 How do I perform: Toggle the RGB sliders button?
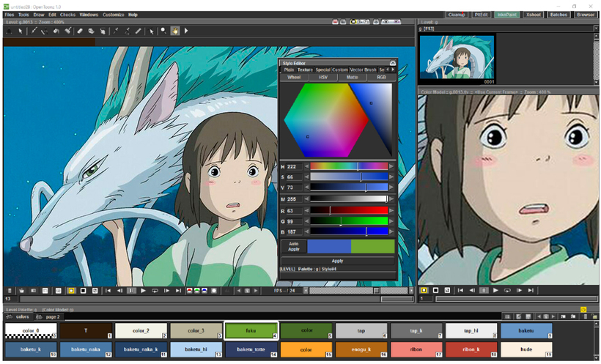[381, 77]
